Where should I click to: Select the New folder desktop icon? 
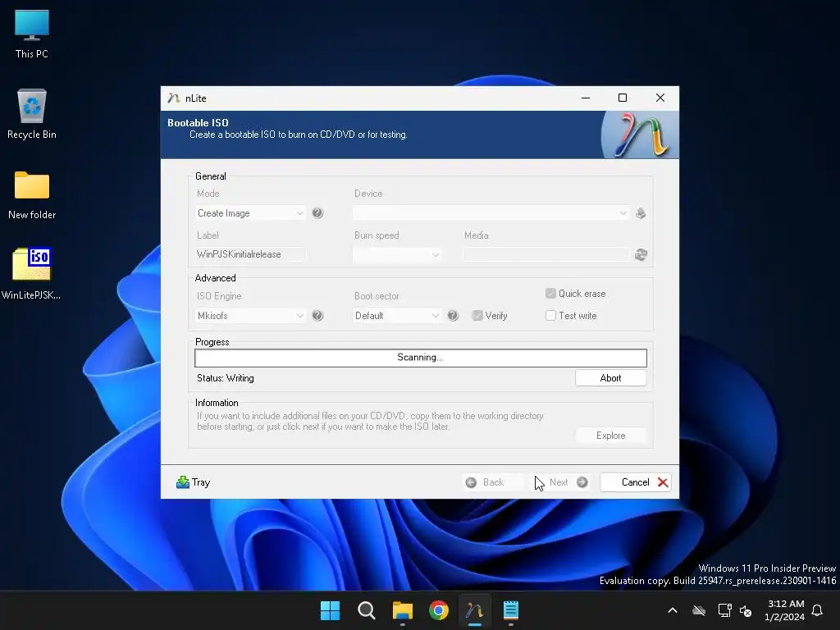[x=32, y=195]
